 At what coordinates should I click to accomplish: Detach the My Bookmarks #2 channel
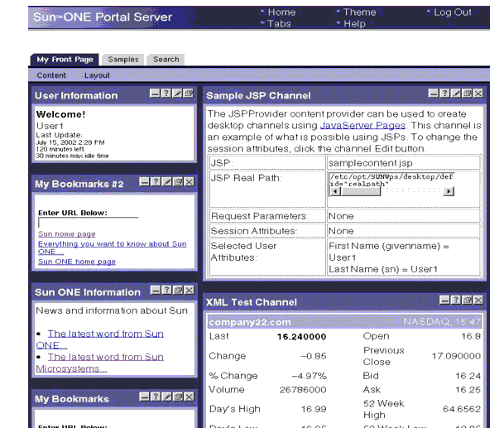tap(178, 181)
